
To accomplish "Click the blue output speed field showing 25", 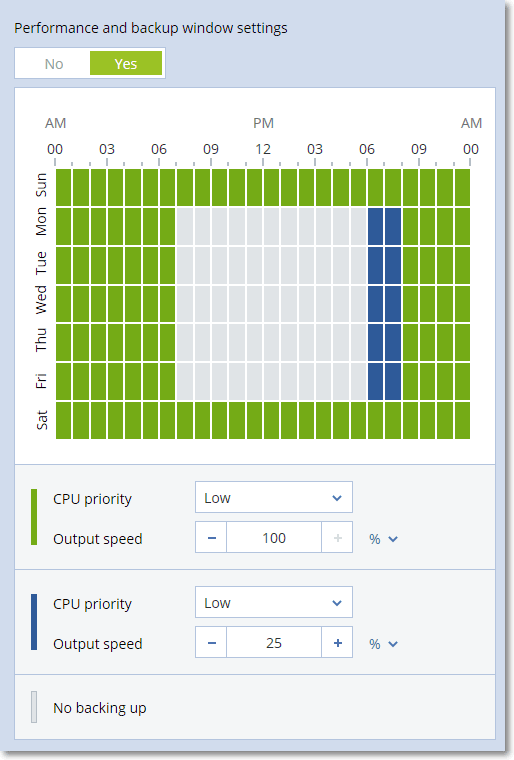I will [x=274, y=643].
